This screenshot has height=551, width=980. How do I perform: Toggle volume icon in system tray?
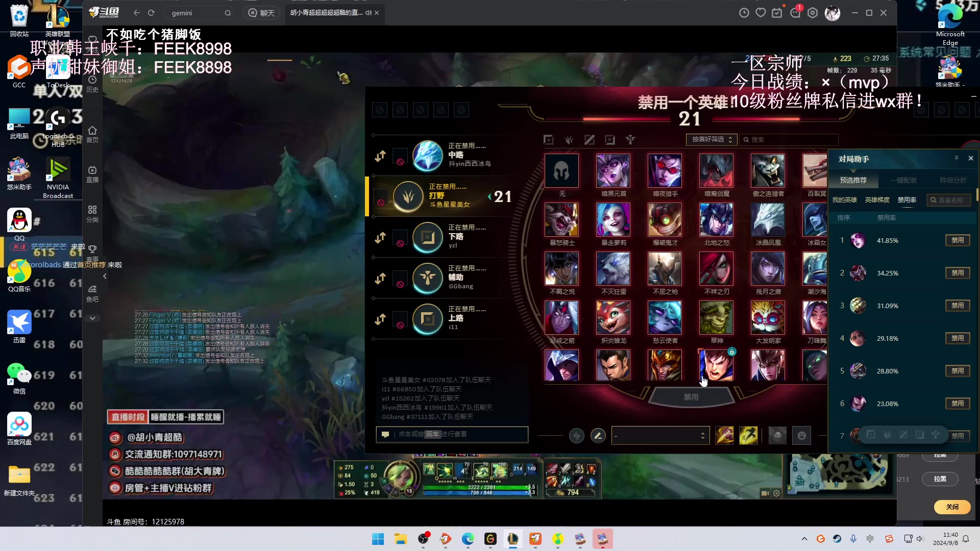pyautogui.click(x=920, y=539)
